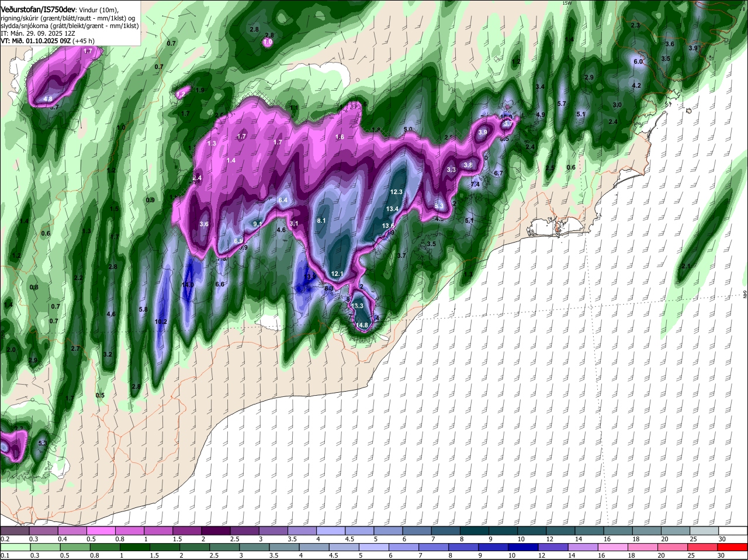Pick the violet 12–14 bottom legend swatch
The image size is (748, 560).
point(553,547)
